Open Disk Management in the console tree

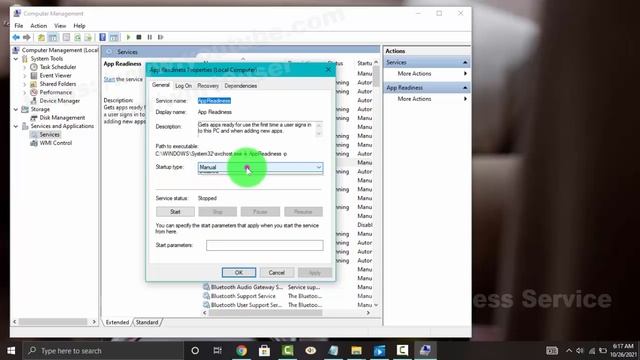point(62,118)
